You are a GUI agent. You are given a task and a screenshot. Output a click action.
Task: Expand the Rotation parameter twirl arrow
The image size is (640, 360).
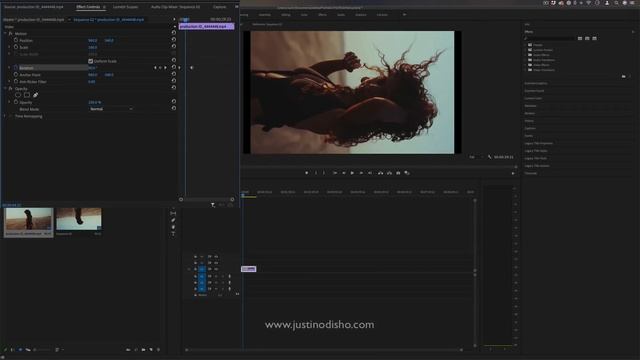pos(9,67)
